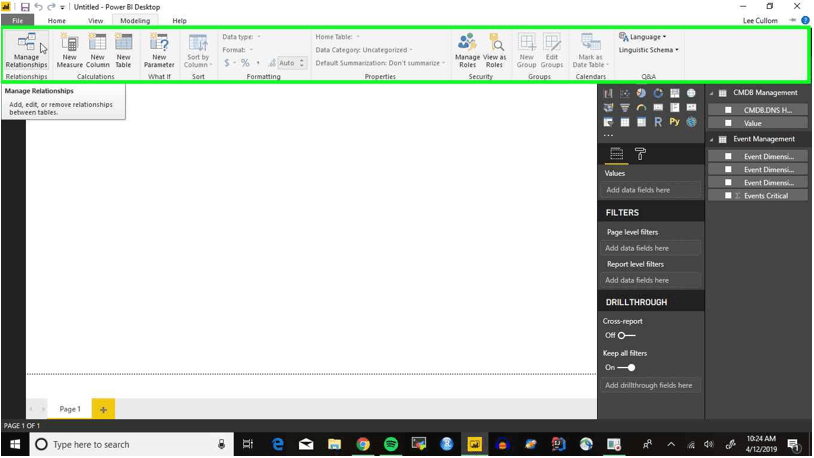This screenshot has width=814, height=458.
Task: Select the KPI visualization
Action: coord(691,107)
